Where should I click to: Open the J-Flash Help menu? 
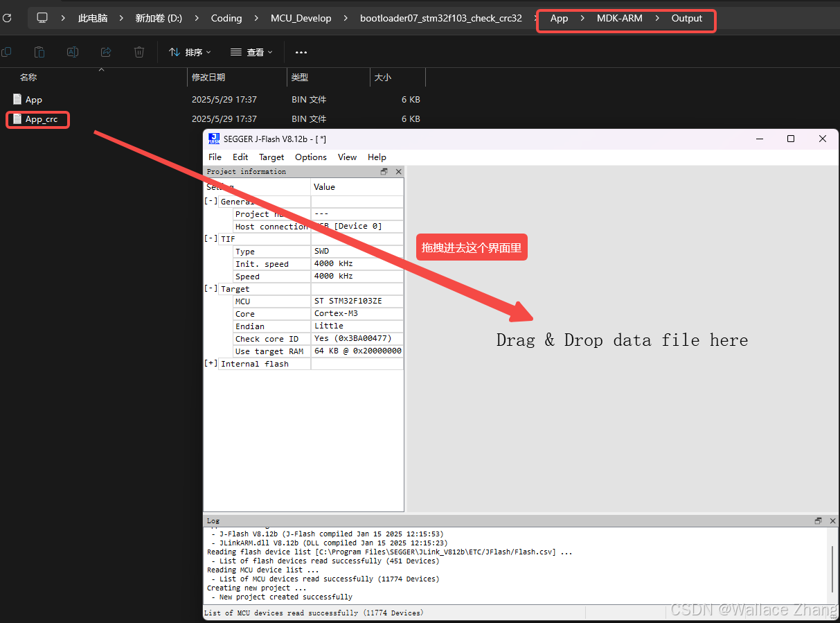click(377, 157)
